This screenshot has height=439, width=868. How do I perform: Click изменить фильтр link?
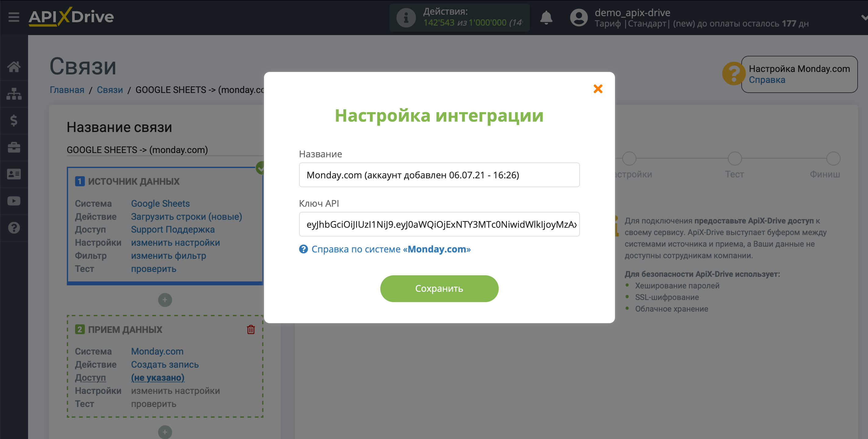tap(168, 256)
